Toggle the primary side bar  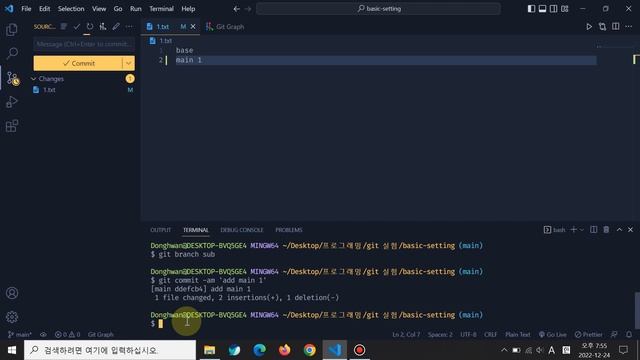click(x=531, y=9)
